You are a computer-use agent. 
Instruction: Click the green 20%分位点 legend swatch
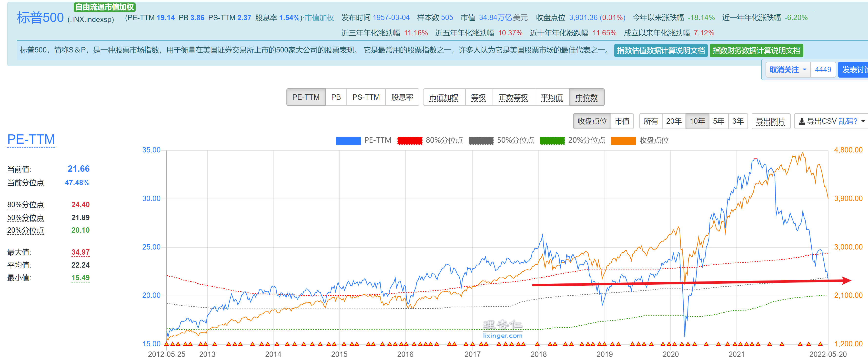pyautogui.click(x=552, y=140)
